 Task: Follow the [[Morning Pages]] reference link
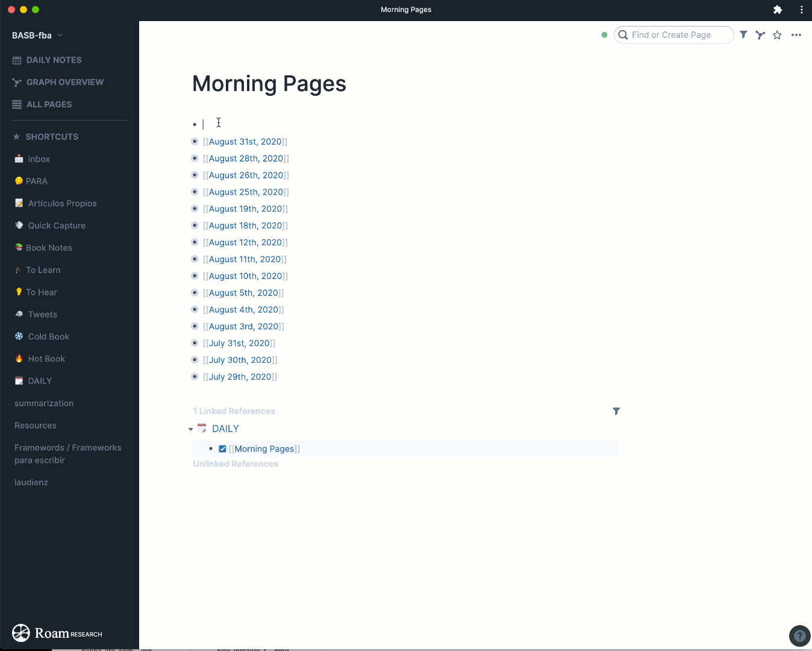pos(264,449)
